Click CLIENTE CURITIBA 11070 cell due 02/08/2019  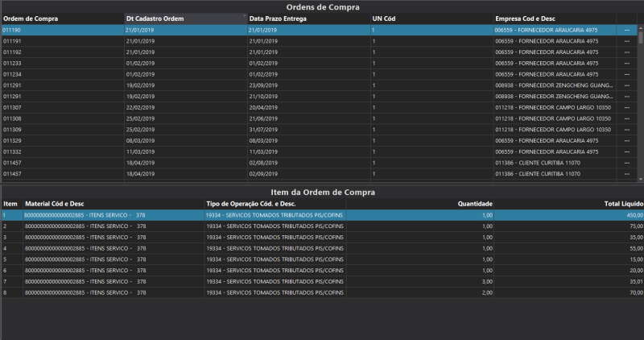[x=555, y=164]
